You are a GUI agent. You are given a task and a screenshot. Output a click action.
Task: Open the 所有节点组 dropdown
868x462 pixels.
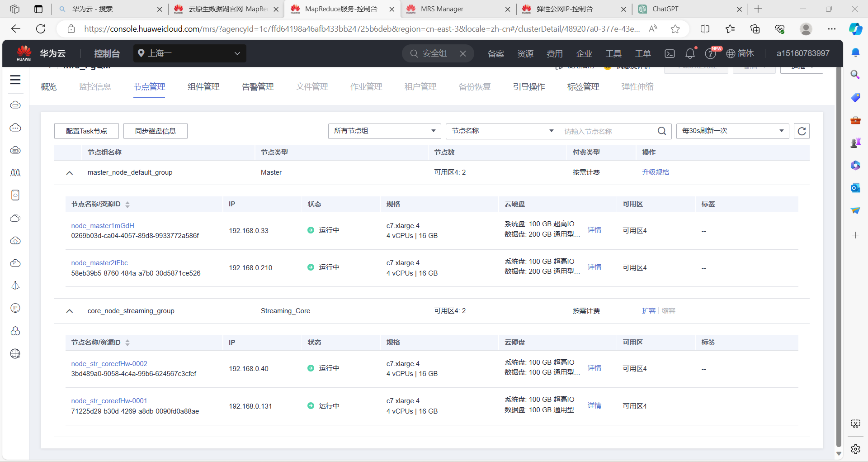tap(385, 131)
